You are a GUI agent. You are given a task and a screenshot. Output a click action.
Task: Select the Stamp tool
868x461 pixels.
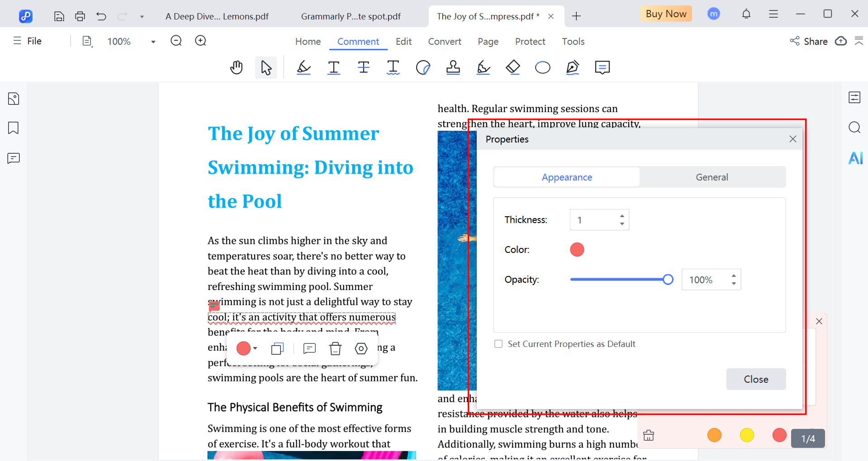click(453, 67)
